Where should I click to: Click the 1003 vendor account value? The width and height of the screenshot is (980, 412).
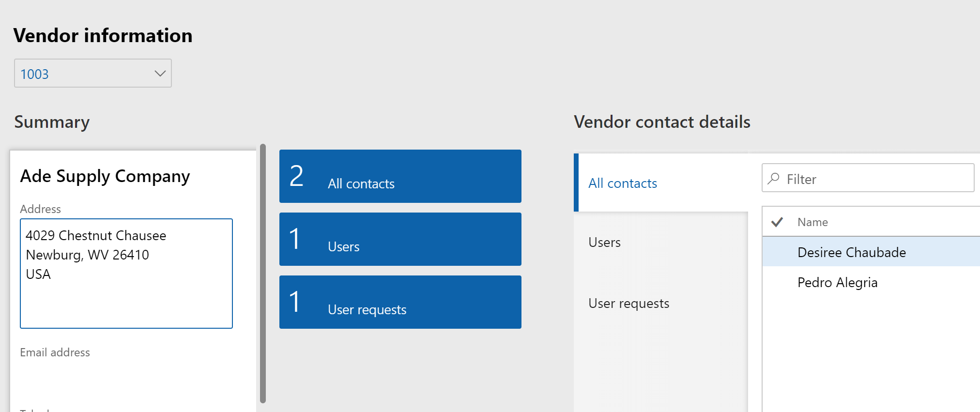click(x=35, y=74)
